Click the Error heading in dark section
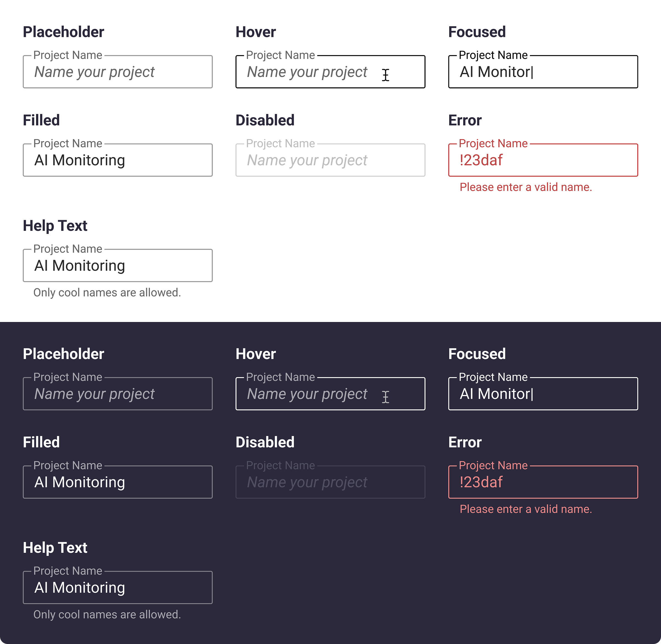Viewport: 661px width, 644px height. pos(465,442)
